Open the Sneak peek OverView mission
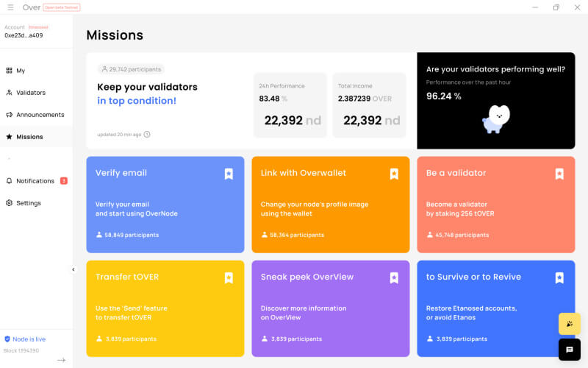Screen dimensions: 588x368 (331, 309)
